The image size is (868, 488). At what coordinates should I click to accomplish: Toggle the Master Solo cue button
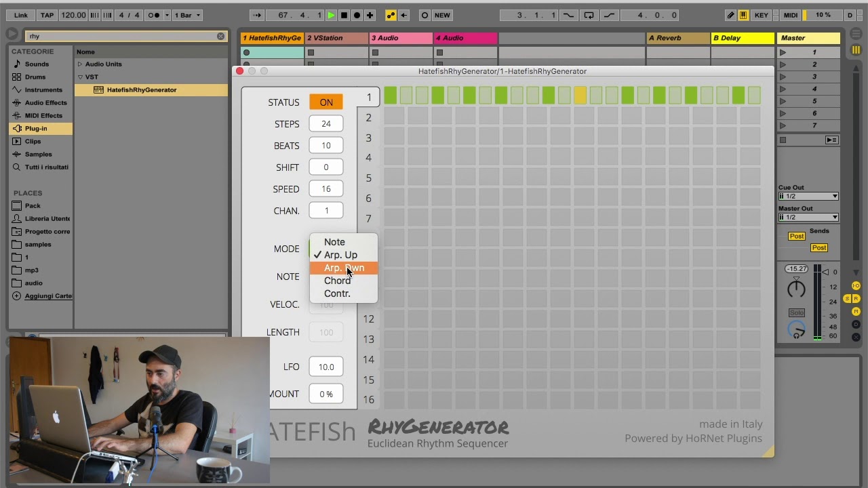tap(797, 312)
